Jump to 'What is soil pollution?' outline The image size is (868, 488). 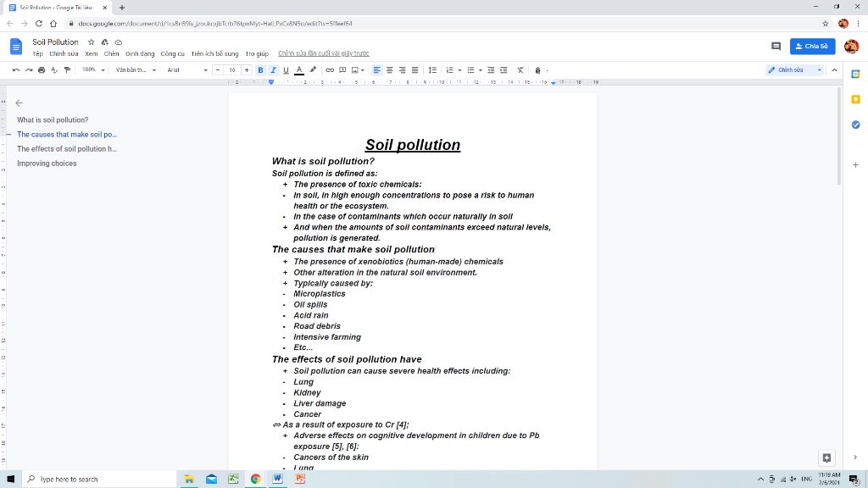(53, 120)
